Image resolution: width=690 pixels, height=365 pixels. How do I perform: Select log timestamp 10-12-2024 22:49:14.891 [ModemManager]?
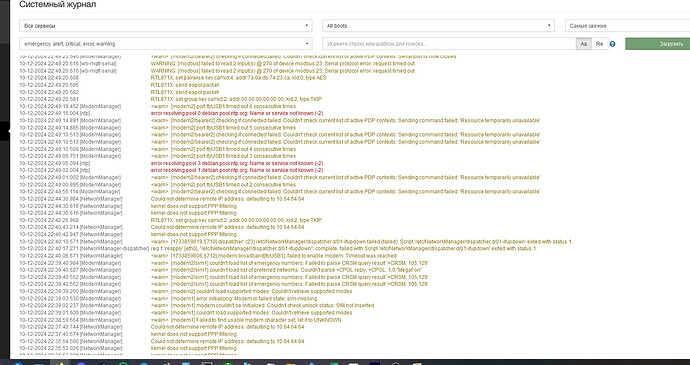click(x=70, y=121)
